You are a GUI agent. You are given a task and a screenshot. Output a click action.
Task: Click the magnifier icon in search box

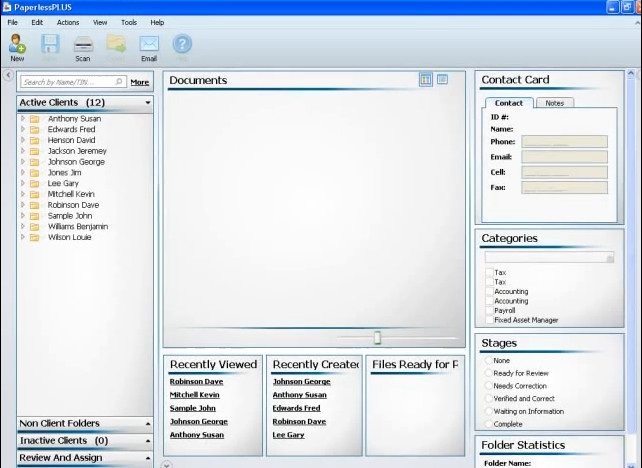click(x=119, y=81)
